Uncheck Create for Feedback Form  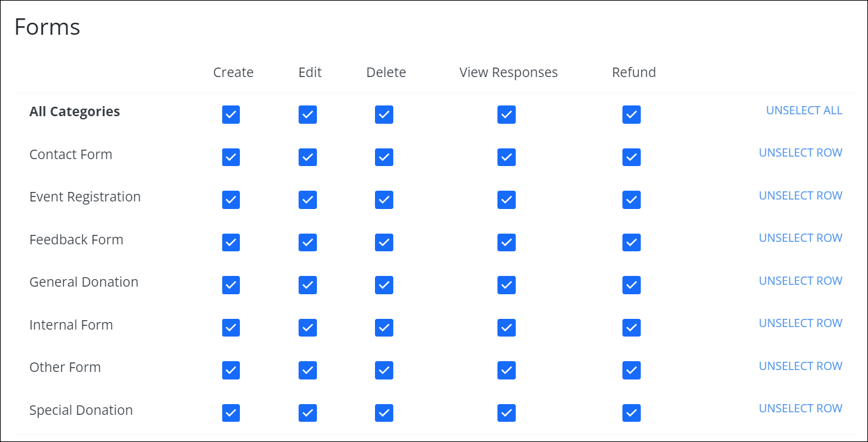point(231,242)
